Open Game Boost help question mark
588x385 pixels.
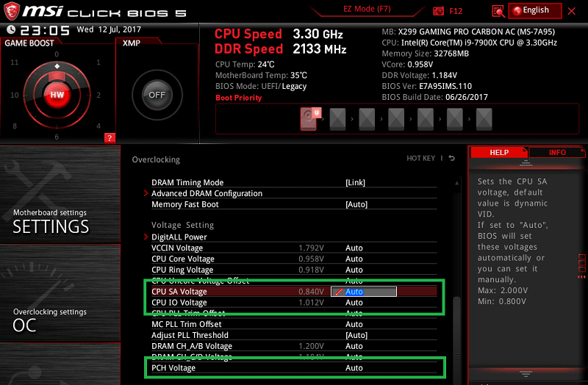pos(110,137)
